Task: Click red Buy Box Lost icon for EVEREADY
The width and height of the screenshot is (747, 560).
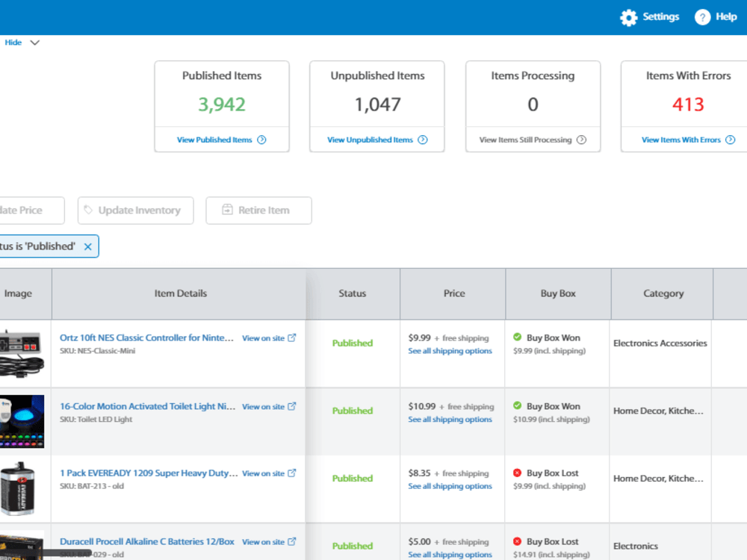Action: pyautogui.click(x=518, y=473)
